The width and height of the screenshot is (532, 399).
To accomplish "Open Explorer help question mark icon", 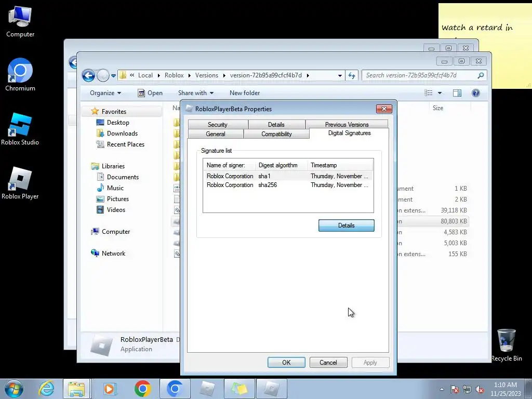I will click(476, 93).
